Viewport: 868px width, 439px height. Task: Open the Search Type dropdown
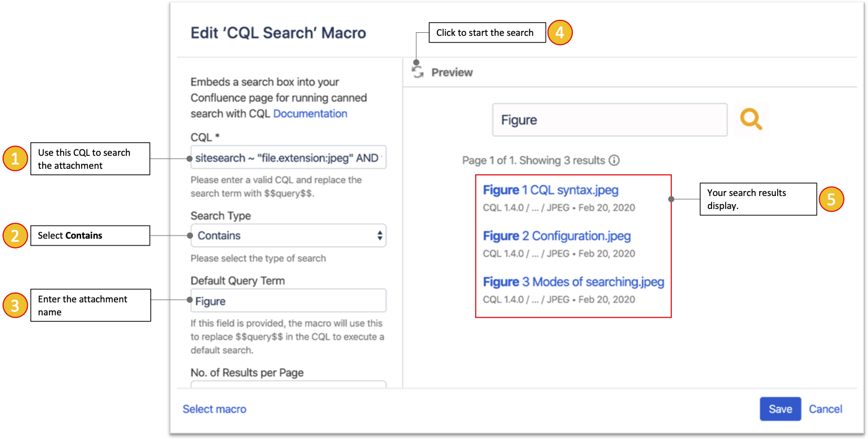[379, 236]
